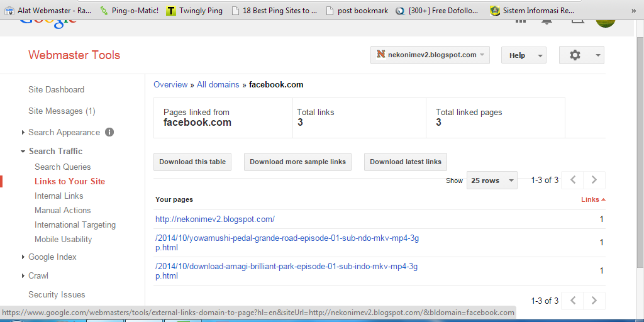The width and height of the screenshot is (644, 322).
Task: Open Security Issues page
Action: tap(57, 294)
